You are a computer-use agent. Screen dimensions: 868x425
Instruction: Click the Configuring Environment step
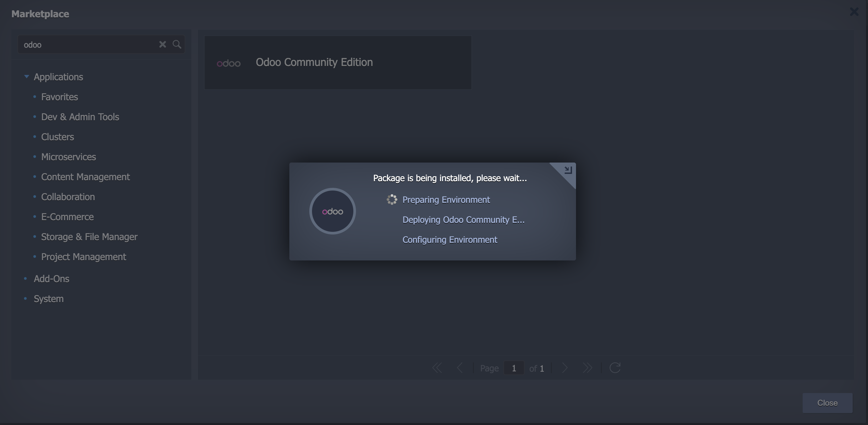point(450,240)
